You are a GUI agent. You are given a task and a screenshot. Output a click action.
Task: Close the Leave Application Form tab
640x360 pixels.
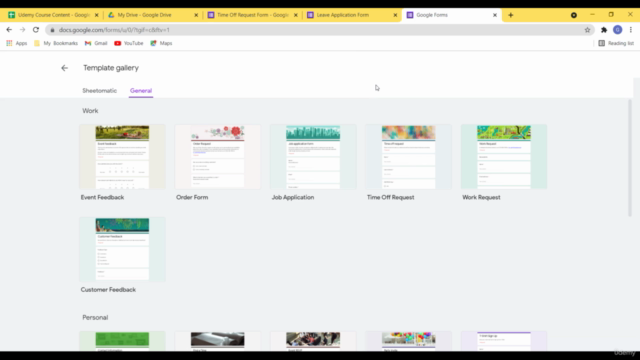pos(395,15)
